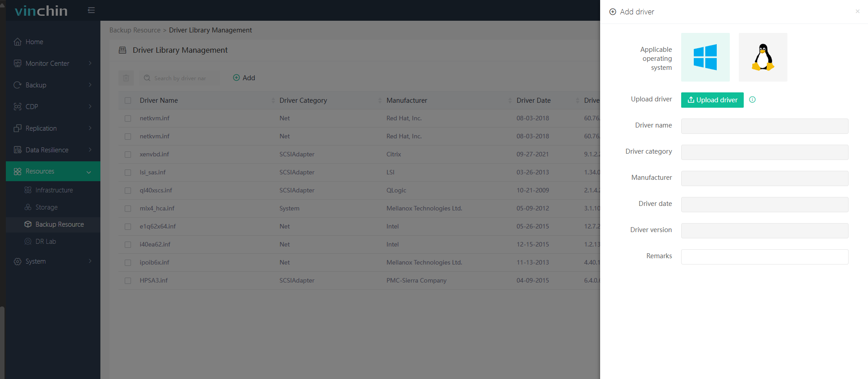Click the Vinchin logo

(x=41, y=11)
